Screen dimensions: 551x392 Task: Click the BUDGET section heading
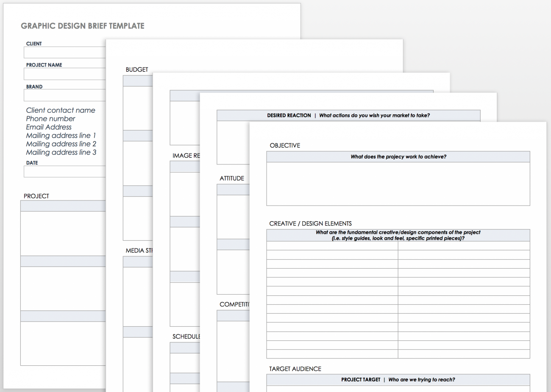pyautogui.click(x=136, y=70)
